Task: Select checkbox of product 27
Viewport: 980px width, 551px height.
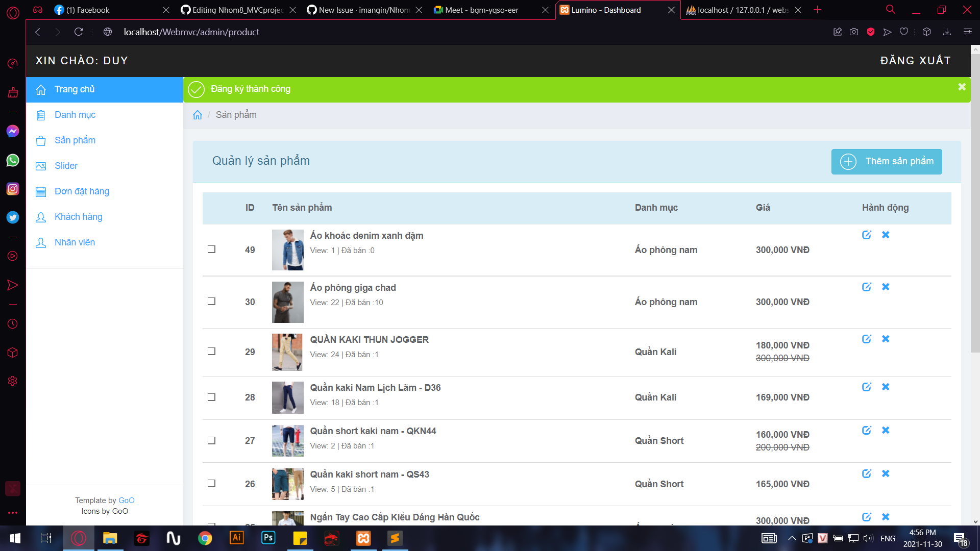Action: click(x=211, y=440)
